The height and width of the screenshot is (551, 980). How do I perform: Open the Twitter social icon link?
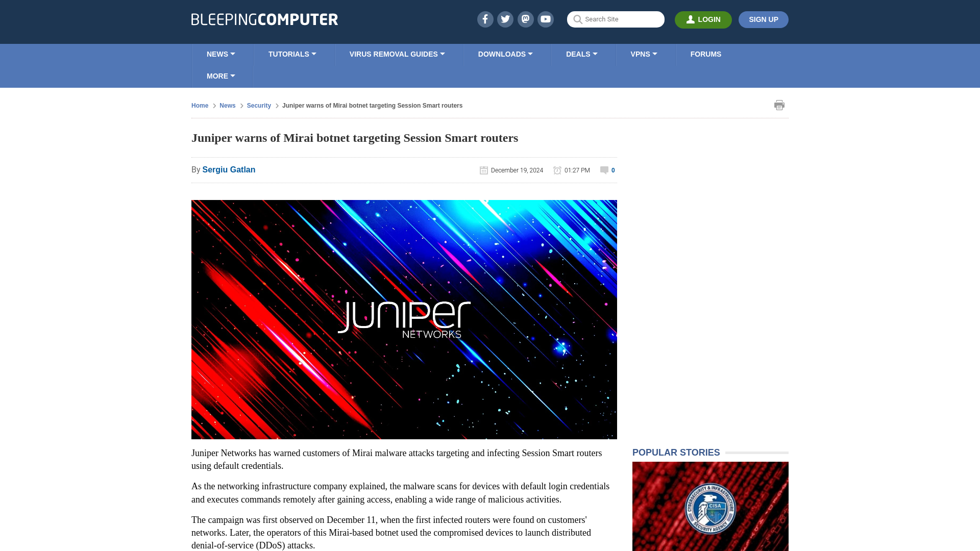(505, 19)
